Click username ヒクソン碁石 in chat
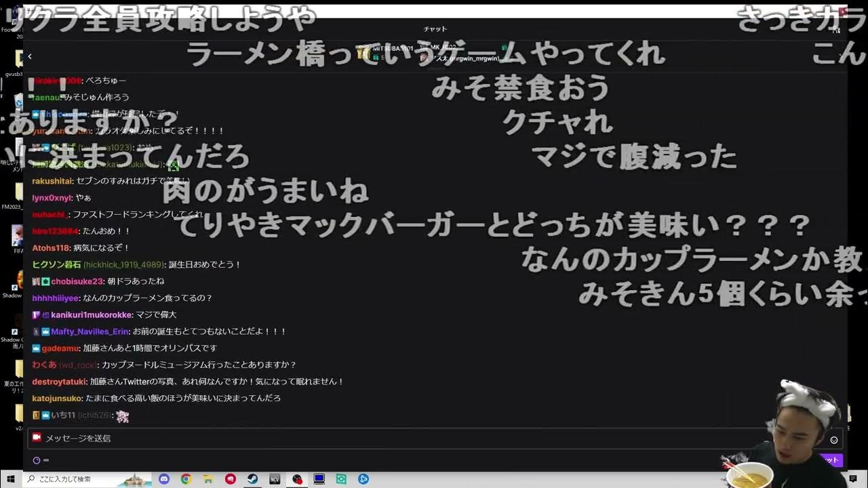868x488 pixels. (x=56, y=264)
